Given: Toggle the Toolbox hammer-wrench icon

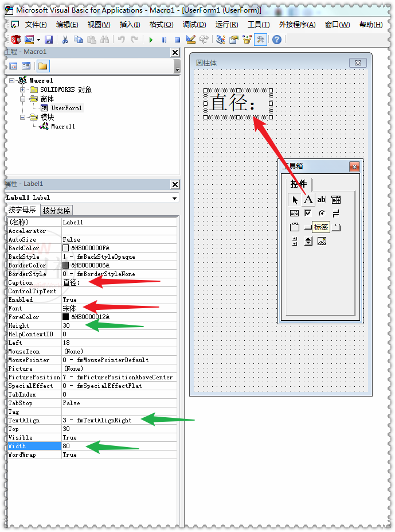Looking at the screenshot, I should tap(260, 40).
